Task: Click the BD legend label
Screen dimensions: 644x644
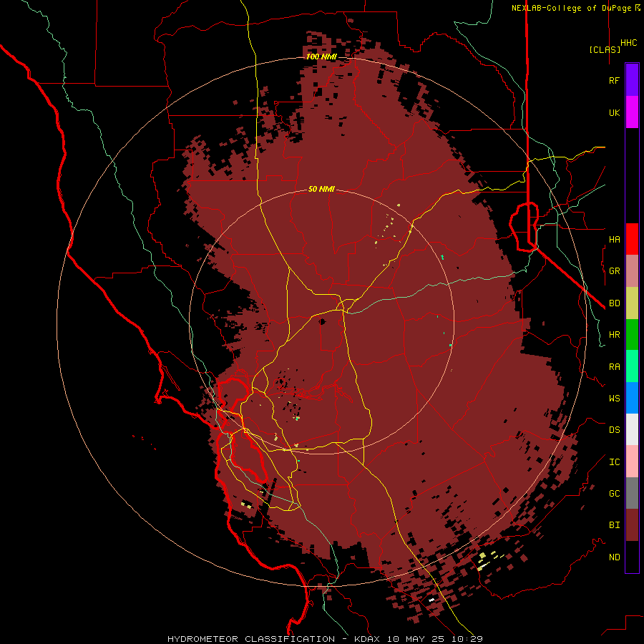Action: (x=614, y=303)
